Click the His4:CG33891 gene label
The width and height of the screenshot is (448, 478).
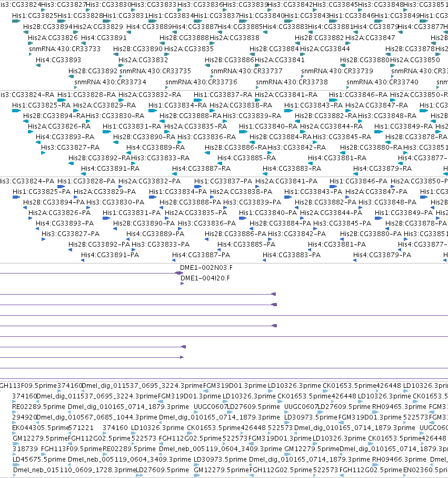[104, 37]
